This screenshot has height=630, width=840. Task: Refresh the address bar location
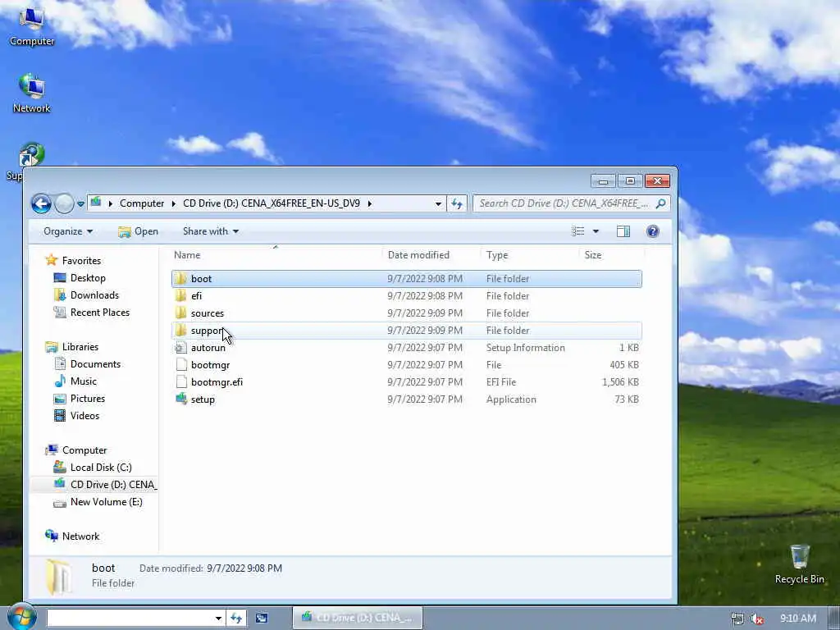[456, 203]
